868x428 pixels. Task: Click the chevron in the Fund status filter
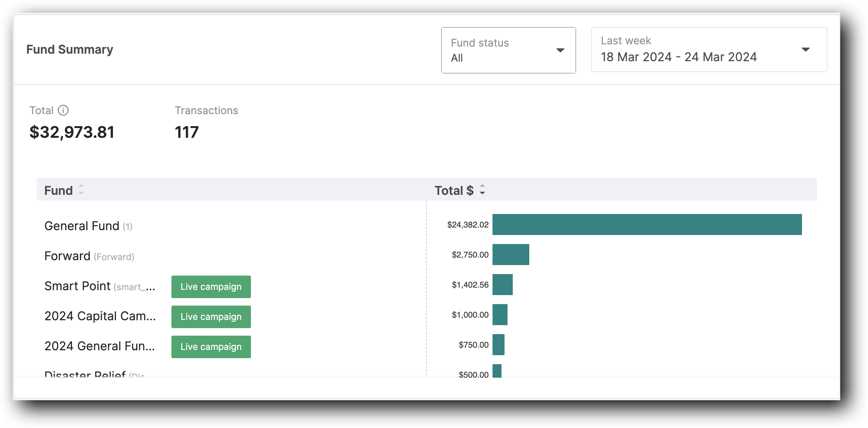pos(560,49)
